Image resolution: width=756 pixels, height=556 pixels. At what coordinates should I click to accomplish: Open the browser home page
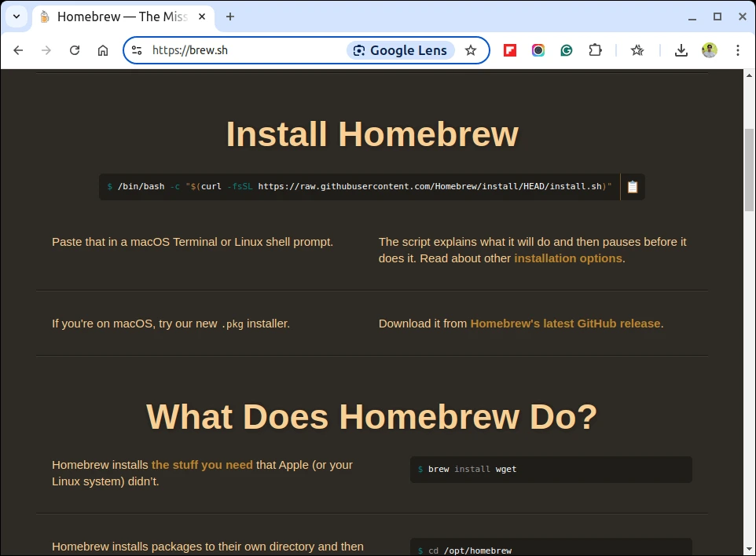tap(103, 50)
